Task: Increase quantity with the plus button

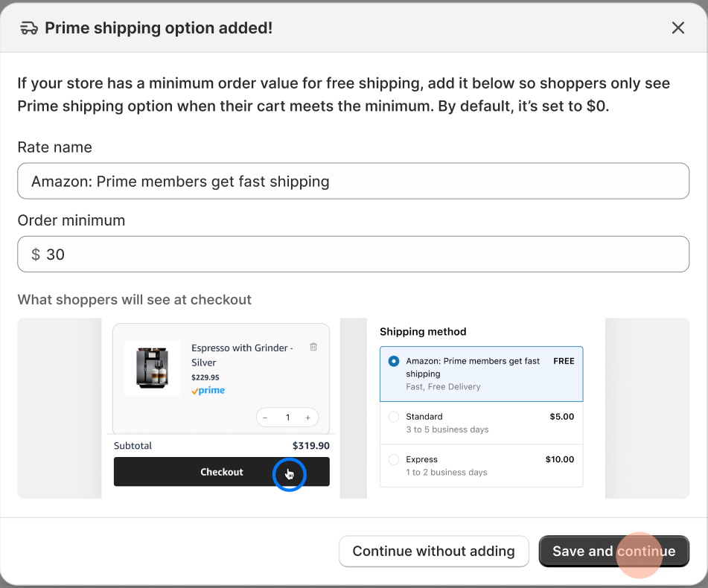Action: click(x=308, y=418)
